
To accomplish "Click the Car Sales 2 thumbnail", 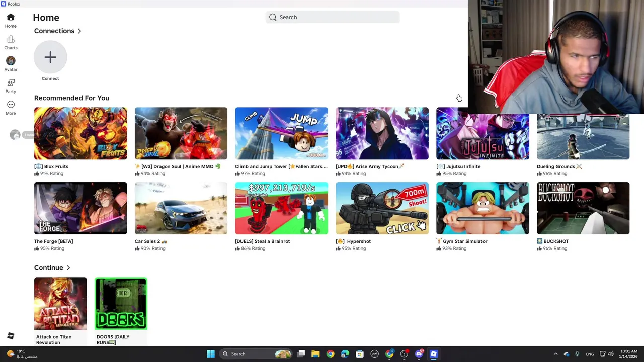I will pos(181,208).
